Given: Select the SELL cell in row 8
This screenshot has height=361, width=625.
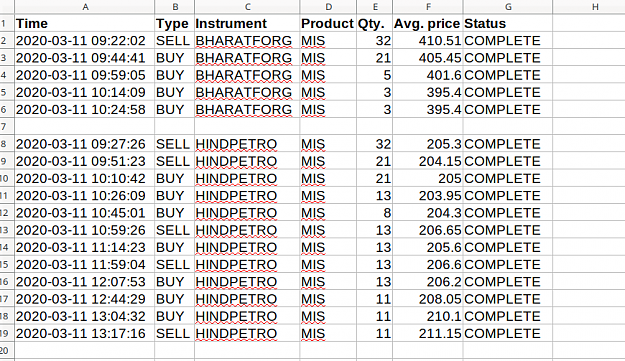Looking at the screenshot, I should coord(175,144).
